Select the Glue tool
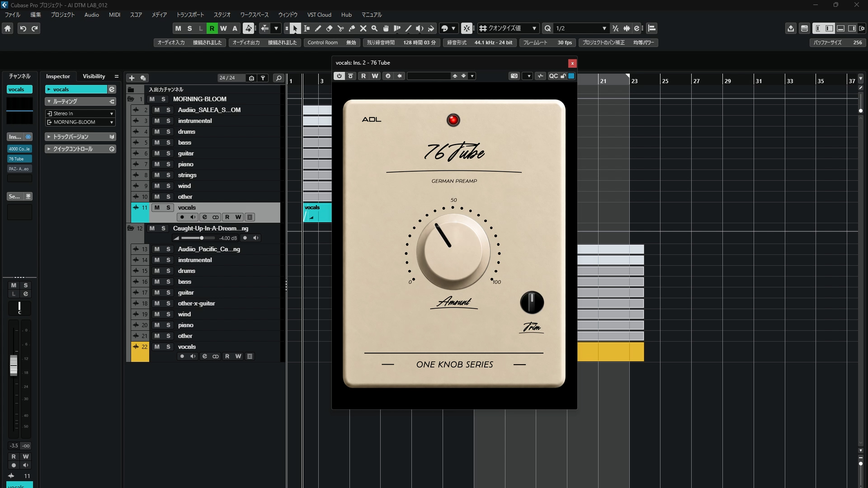 point(352,28)
